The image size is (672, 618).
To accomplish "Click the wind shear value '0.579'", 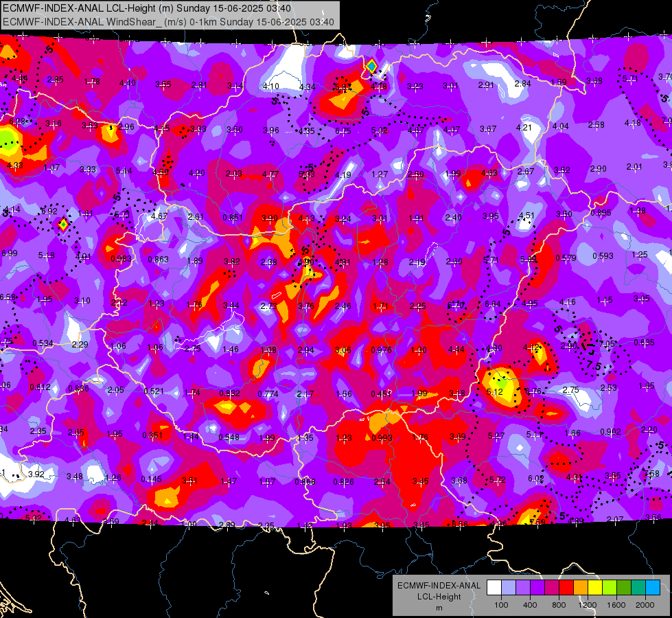I will pos(566,257).
